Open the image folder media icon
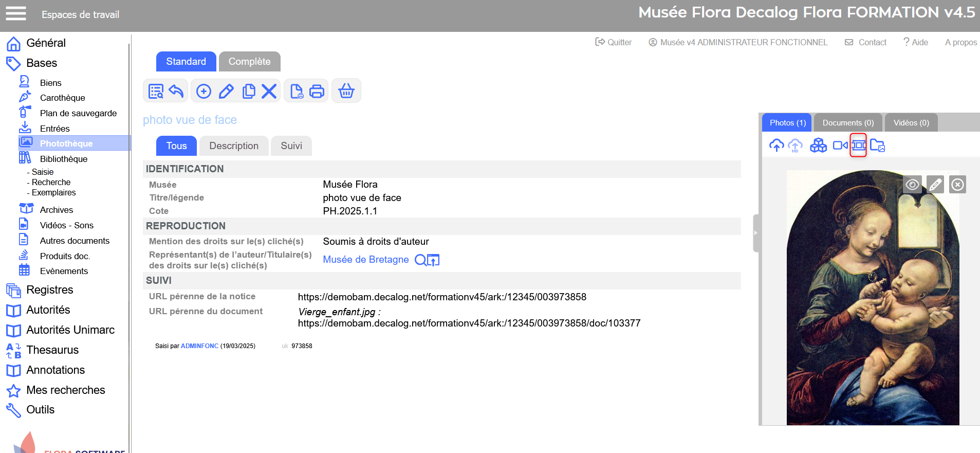This screenshot has width=980, height=453. [x=878, y=146]
